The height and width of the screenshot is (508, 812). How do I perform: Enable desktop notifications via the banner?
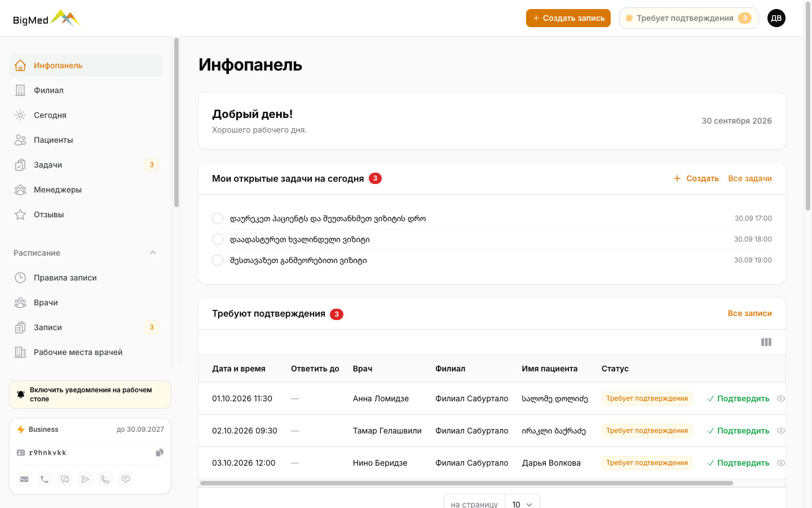pyautogui.click(x=90, y=395)
